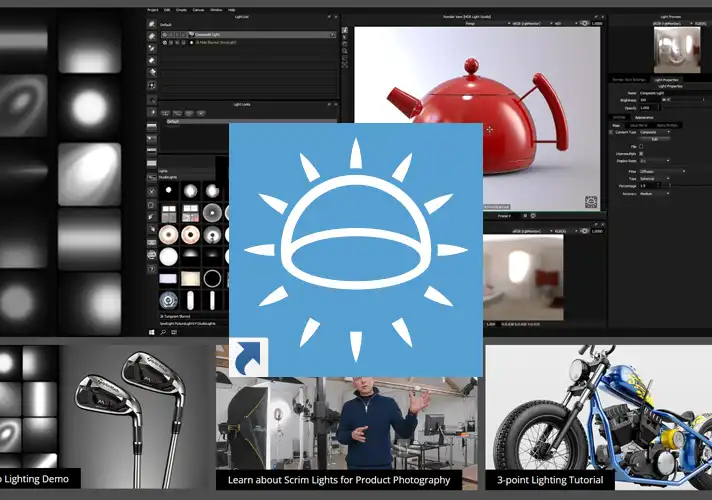Float the Light List panel
Image resolution: width=712 pixels, height=500 pixels.
(329, 17)
